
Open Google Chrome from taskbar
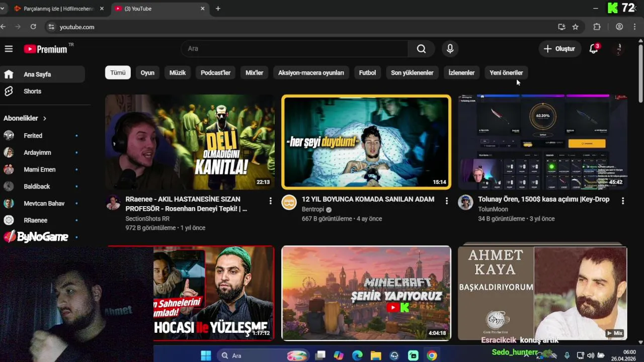point(432,355)
